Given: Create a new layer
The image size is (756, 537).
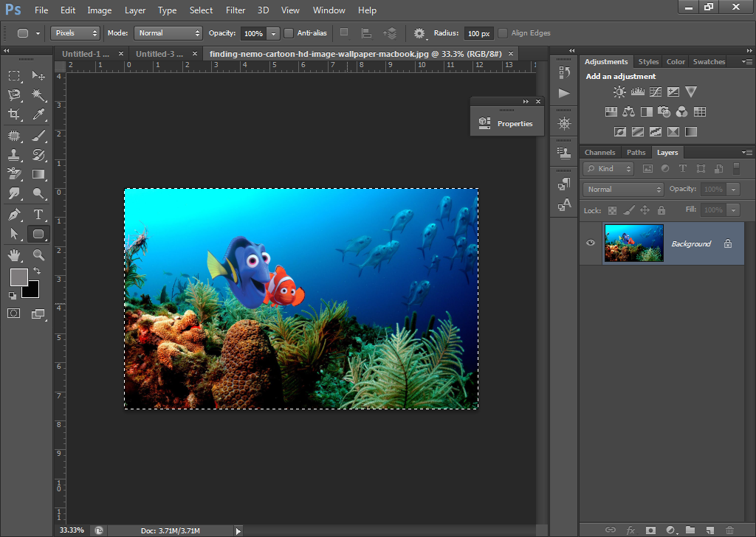Looking at the screenshot, I should pos(709,530).
